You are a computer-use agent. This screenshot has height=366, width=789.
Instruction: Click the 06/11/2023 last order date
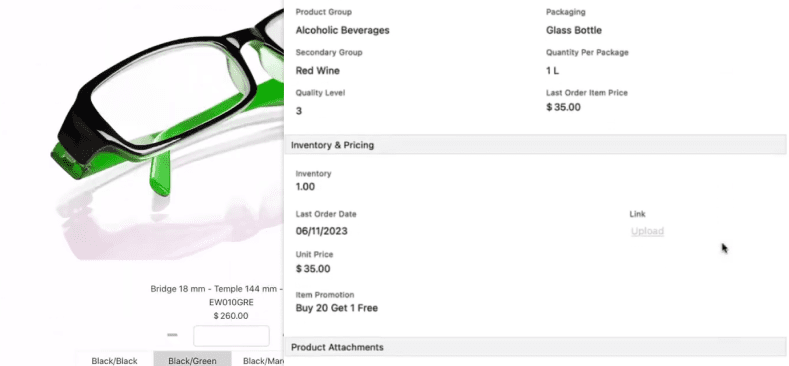point(322,231)
